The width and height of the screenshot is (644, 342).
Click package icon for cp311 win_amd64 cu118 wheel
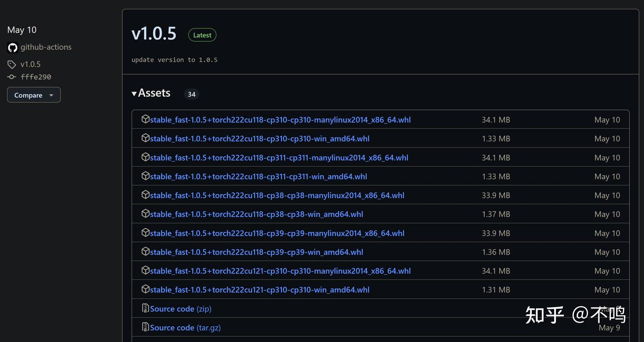click(145, 176)
